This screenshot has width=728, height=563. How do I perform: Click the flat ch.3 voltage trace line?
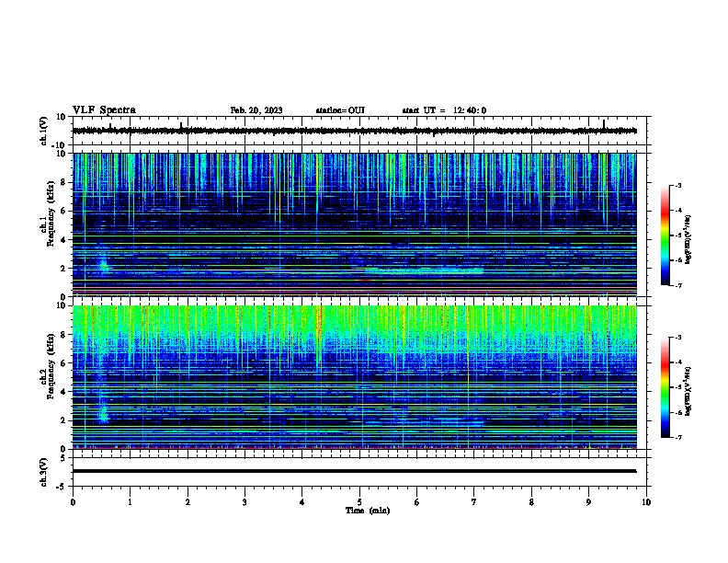(354, 471)
